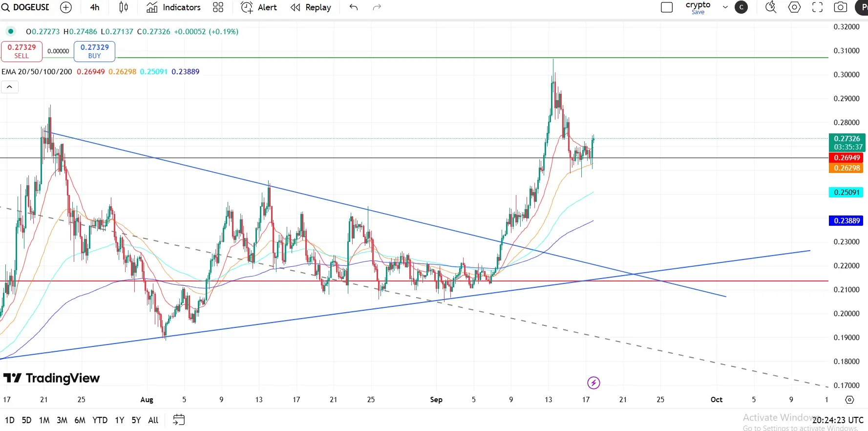The image size is (868, 431).
Task: Undo the last chart action
Action: (x=354, y=7)
